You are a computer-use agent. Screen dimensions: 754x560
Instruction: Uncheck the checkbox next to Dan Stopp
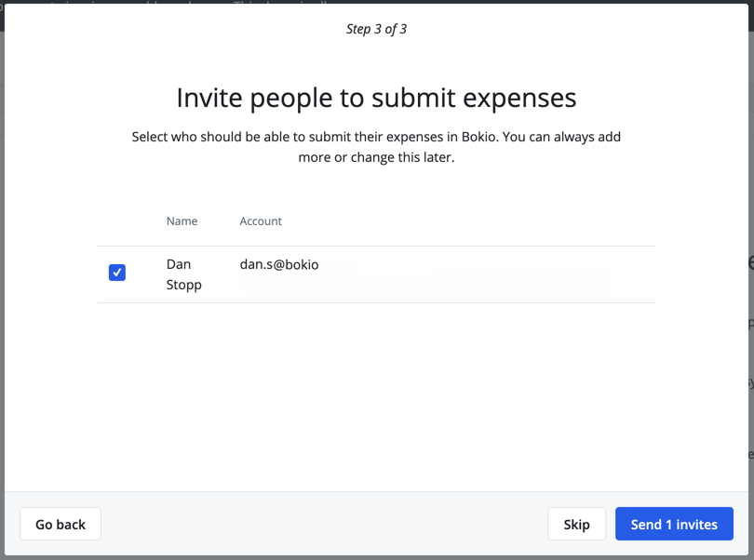click(117, 273)
